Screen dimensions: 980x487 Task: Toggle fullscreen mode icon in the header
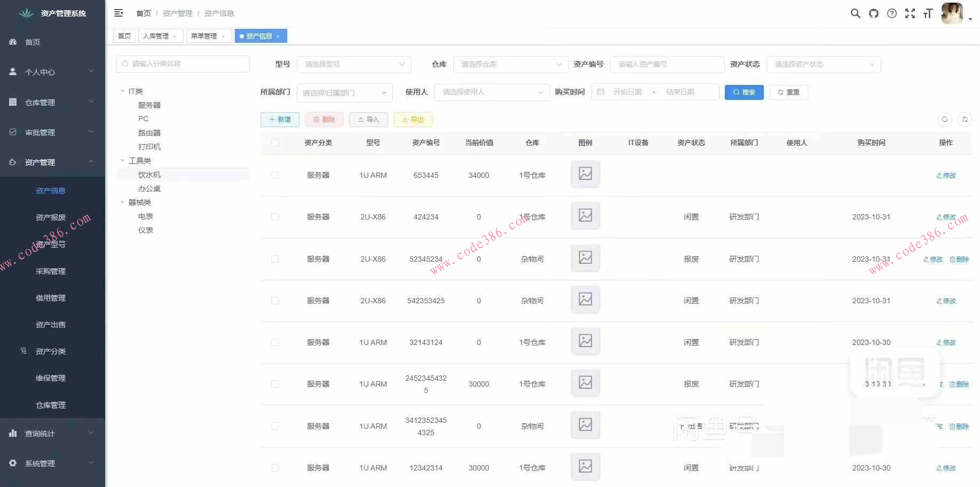click(x=910, y=13)
